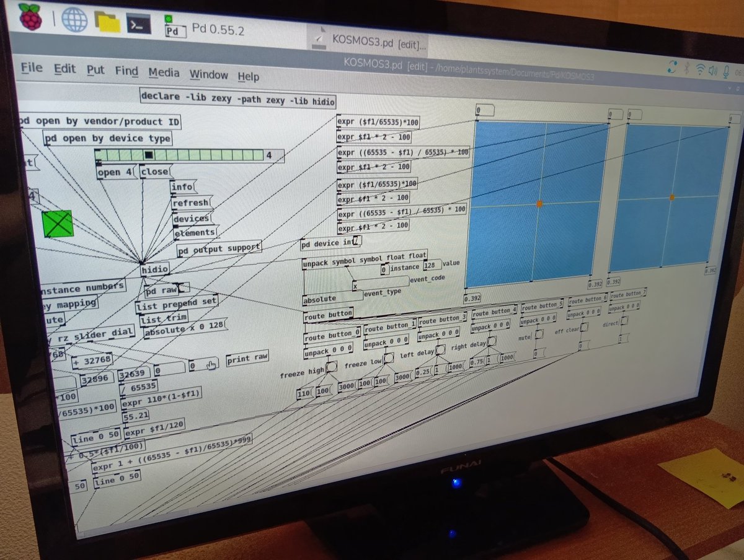Toggle the freeze low box
Image resolution: width=744 pixels, height=560 pixels.
coord(389,358)
